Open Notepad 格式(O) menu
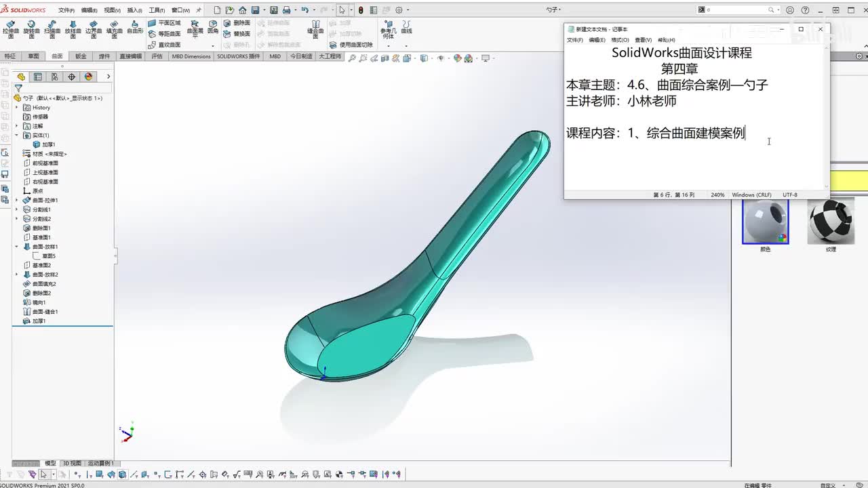 point(620,40)
